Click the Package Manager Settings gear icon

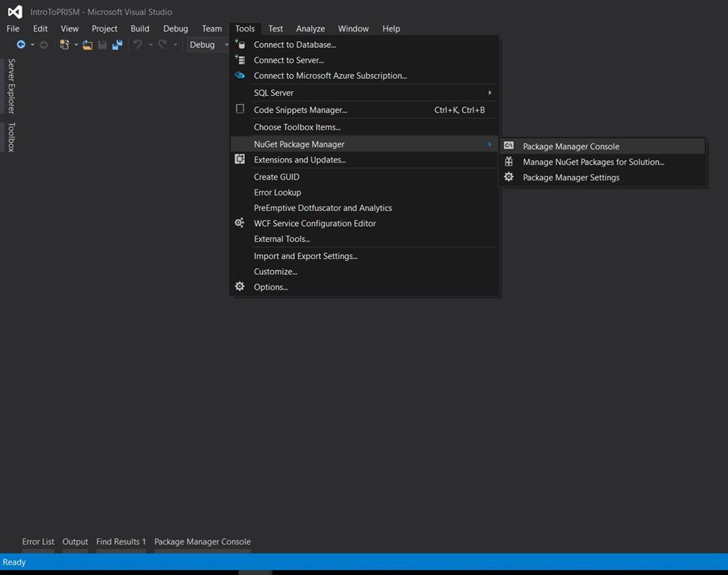(509, 177)
